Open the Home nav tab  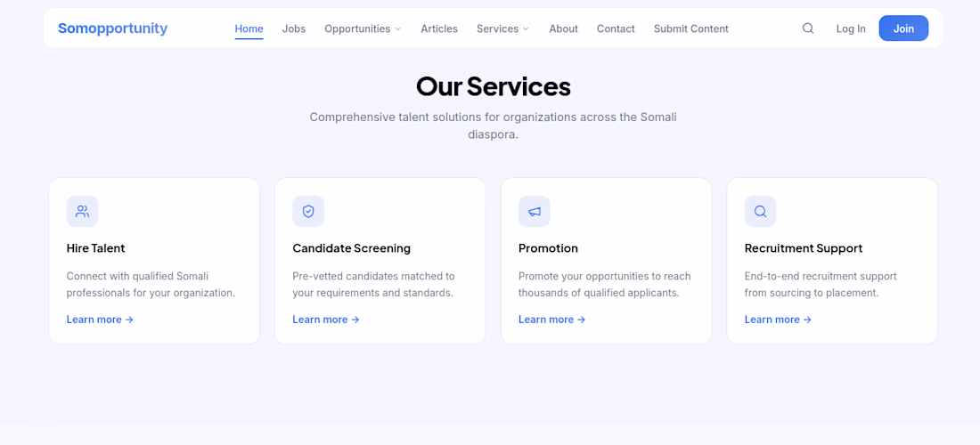[x=249, y=28]
